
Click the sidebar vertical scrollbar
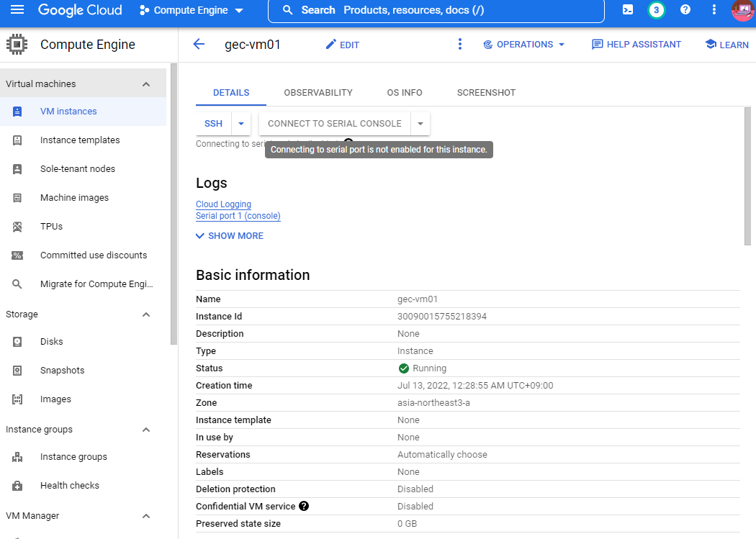pos(174,204)
